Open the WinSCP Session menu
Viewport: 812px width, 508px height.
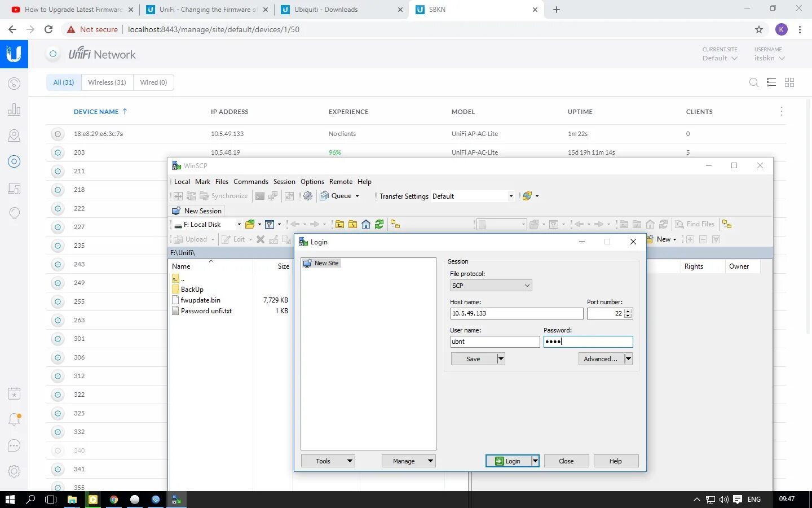click(284, 182)
